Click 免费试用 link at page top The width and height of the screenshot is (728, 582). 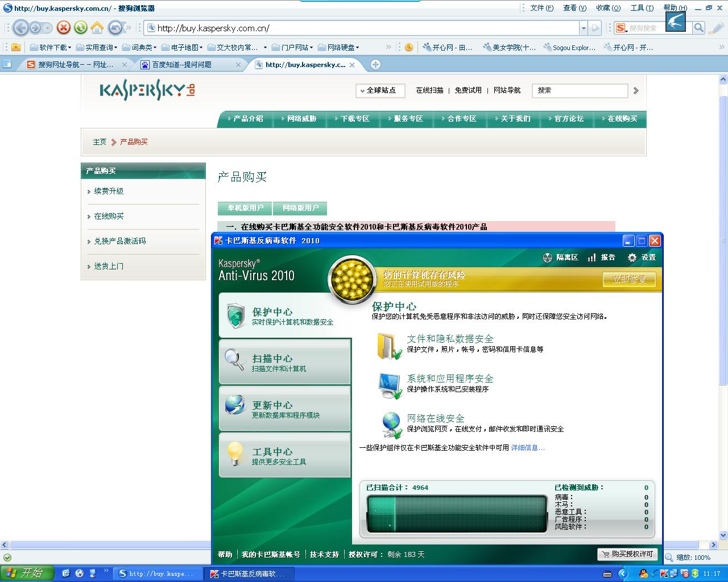tap(468, 90)
